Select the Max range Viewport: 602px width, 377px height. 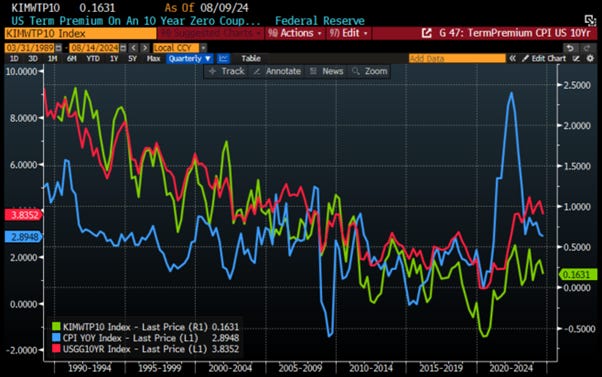point(153,58)
